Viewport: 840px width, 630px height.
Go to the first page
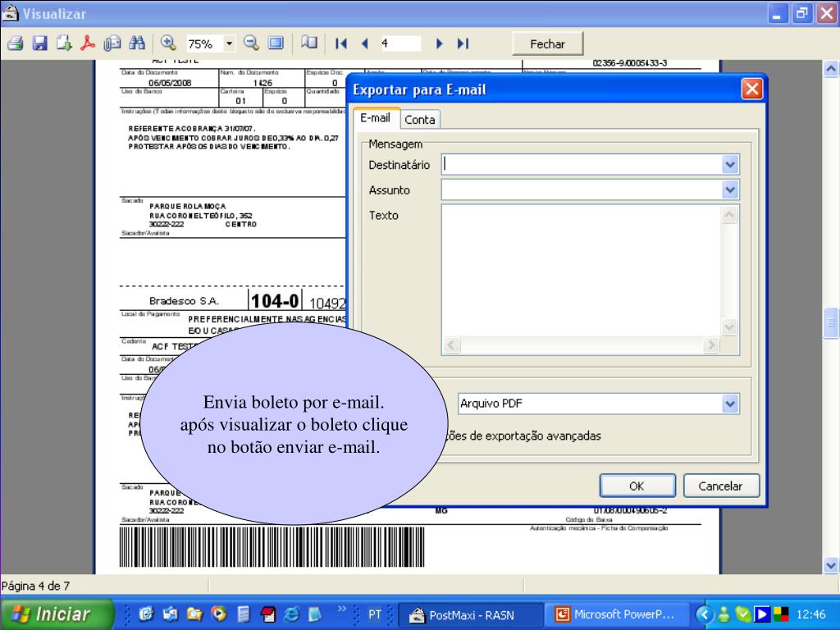point(340,44)
